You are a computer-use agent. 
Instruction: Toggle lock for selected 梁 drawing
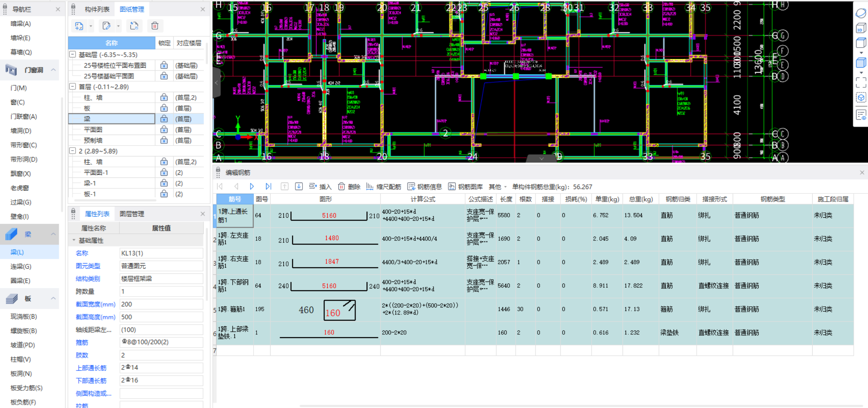[164, 119]
